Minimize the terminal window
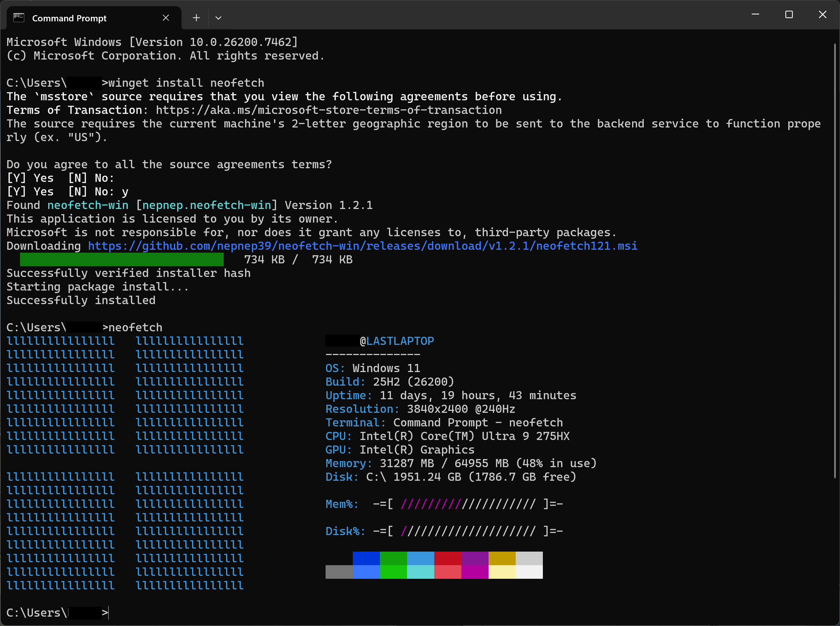Image resolution: width=840 pixels, height=626 pixels. click(755, 15)
